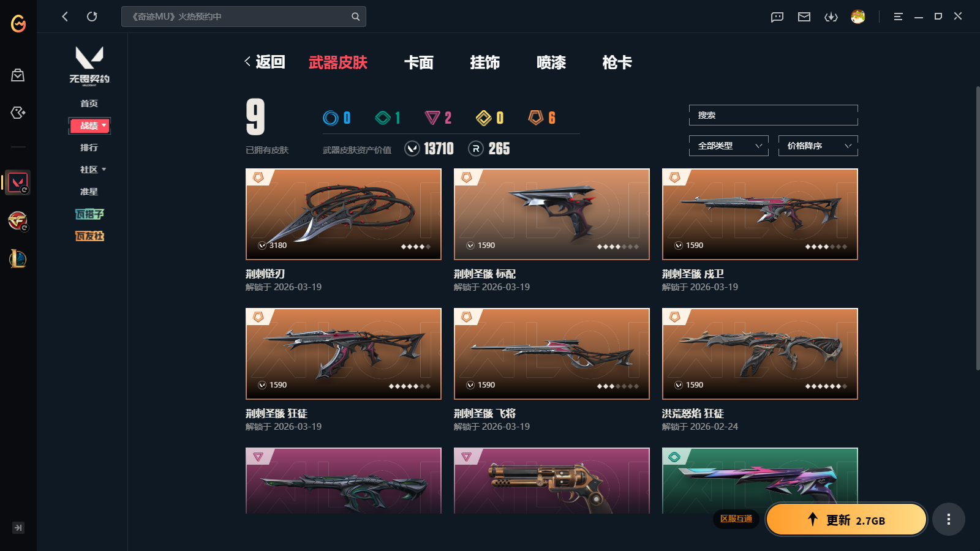Expand the 社区 menu in left navigation
Image resolution: width=980 pixels, height=551 pixels.
click(x=92, y=170)
